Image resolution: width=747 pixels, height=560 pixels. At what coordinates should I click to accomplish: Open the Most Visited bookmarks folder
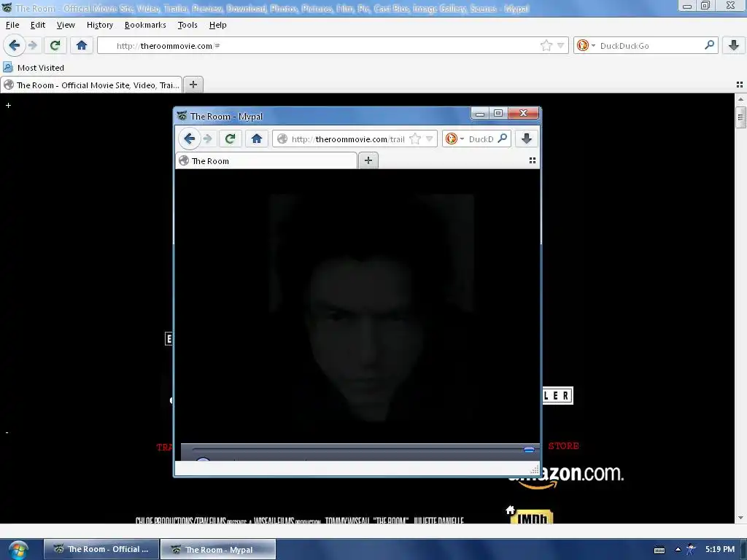[34, 68]
